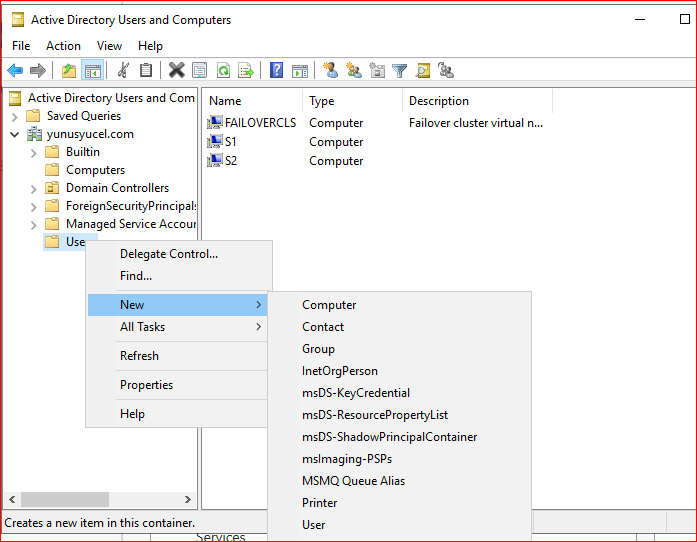Expand the Saved Queries node
697x542 pixels.
[15, 116]
